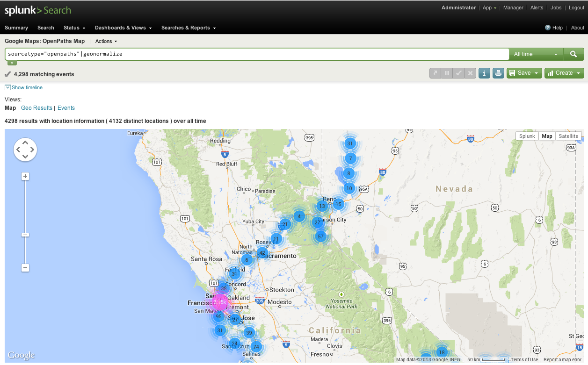Open Dashboards & Views menu

pyautogui.click(x=123, y=28)
